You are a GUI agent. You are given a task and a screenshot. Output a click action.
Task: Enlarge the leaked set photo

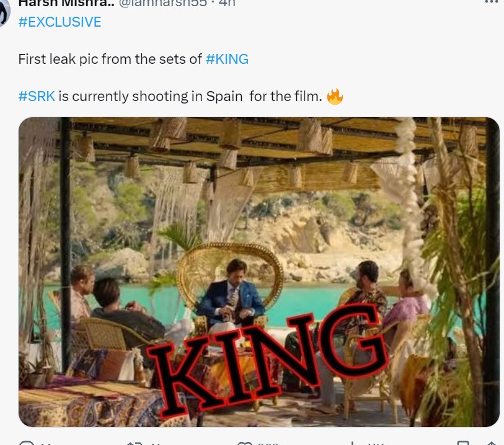259,271
